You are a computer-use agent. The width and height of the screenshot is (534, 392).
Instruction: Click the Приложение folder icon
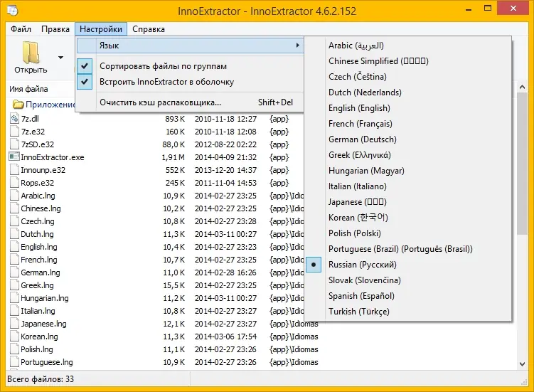coord(18,105)
